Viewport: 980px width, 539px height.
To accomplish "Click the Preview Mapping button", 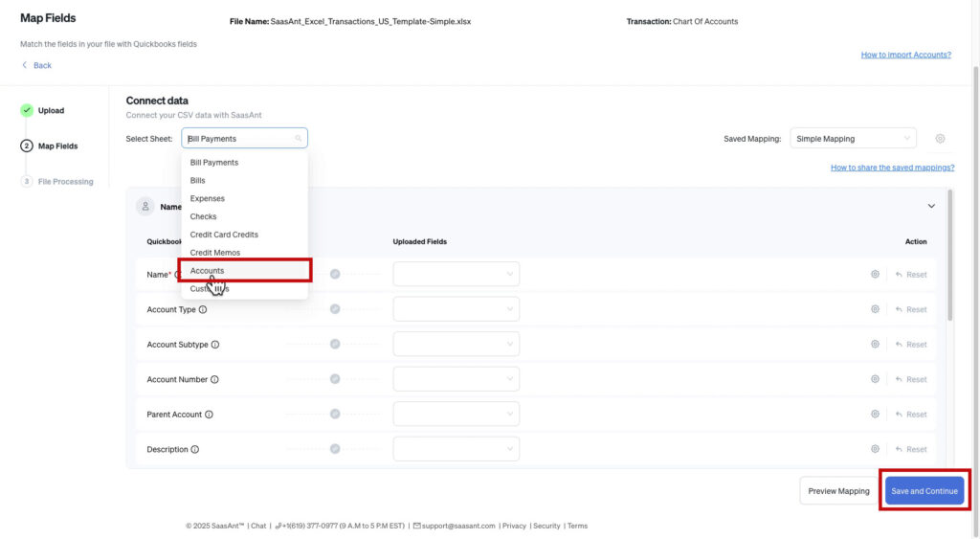I will coord(838,491).
